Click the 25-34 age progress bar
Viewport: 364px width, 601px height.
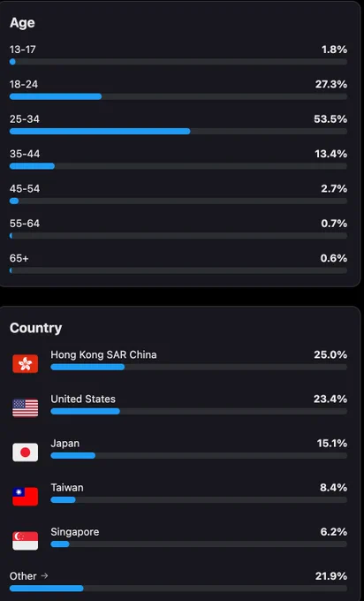point(178,132)
